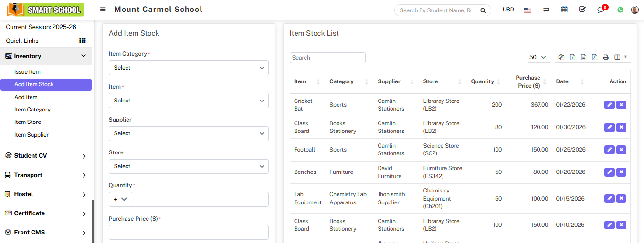Print the item stock list

pyautogui.click(x=606, y=57)
